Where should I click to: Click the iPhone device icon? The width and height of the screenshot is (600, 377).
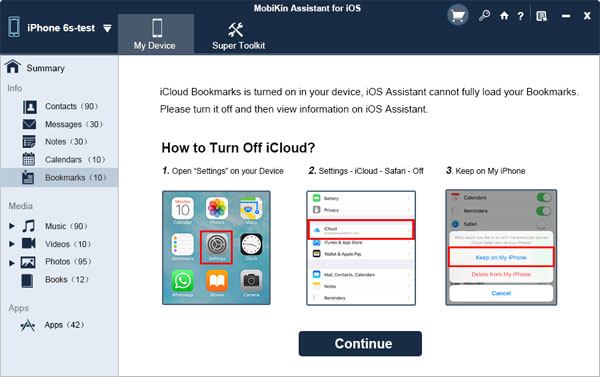point(14,27)
